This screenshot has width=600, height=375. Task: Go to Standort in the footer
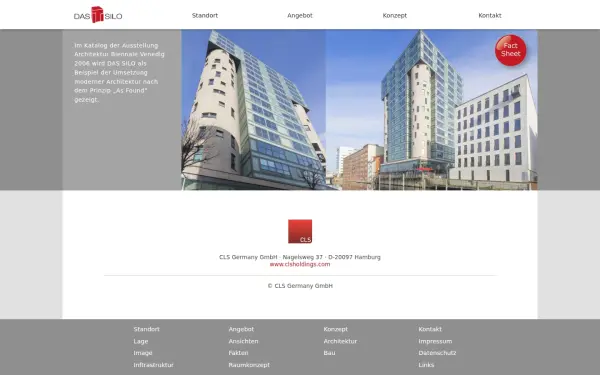[x=147, y=329]
